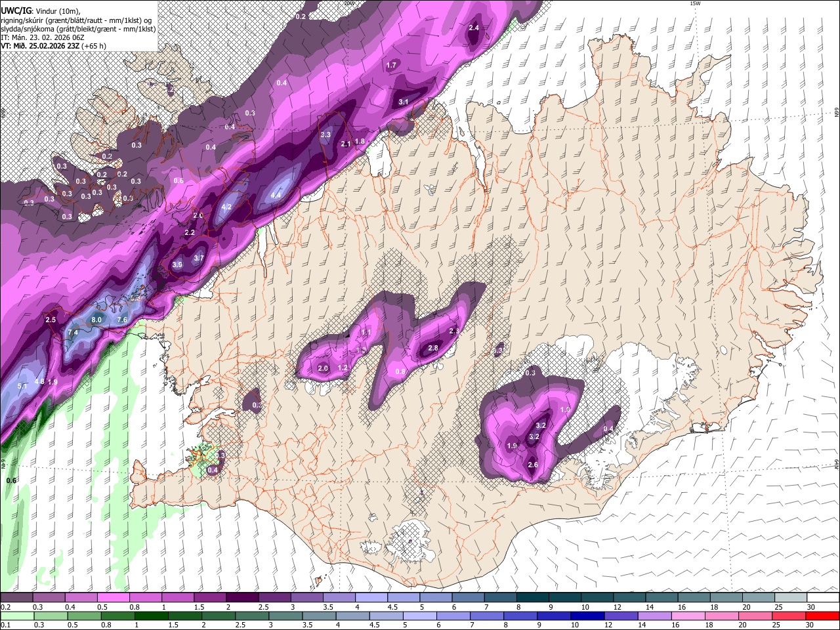Click the palest green rain legend swatch labeled 0.1
840x630 pixels.
16,616
